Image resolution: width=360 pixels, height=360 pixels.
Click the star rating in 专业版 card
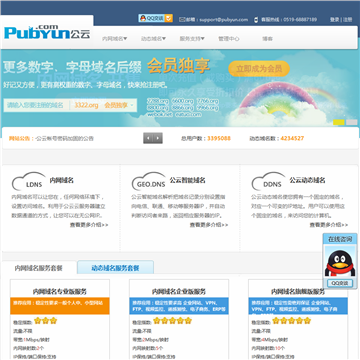click(45, 321)
